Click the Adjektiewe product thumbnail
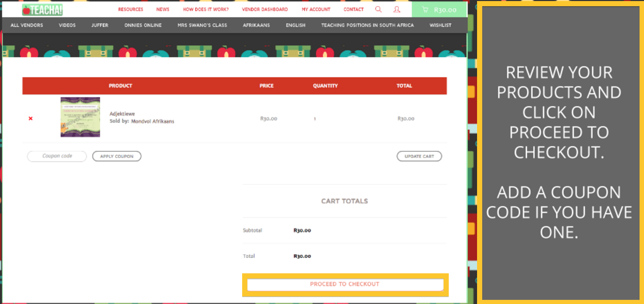This screenshot has width=644, height=304. (x=80, y=117)
